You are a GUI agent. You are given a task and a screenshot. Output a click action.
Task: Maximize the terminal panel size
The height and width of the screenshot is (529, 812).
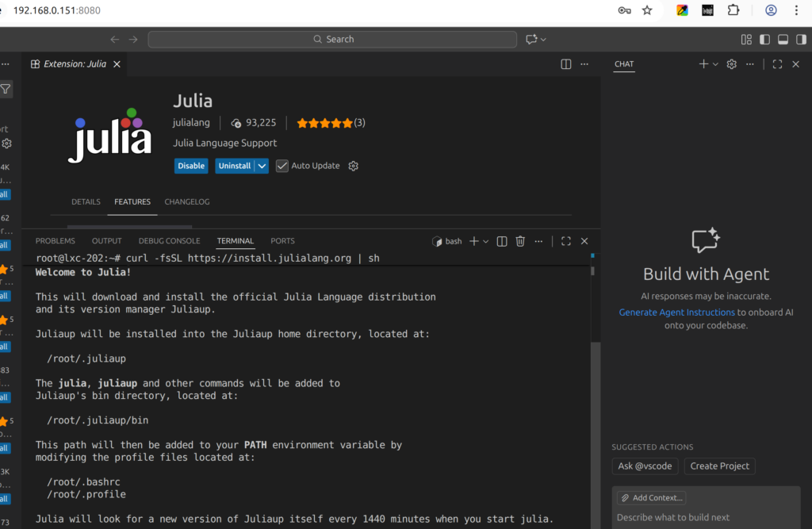(x=566, y=241)
